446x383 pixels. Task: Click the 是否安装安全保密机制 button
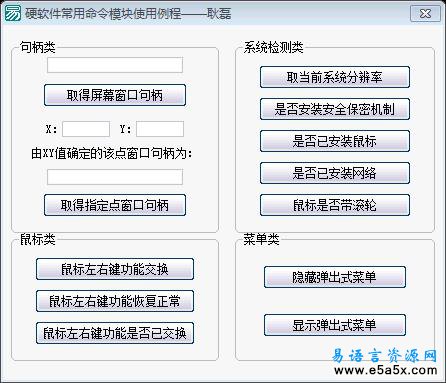(335, 109)
